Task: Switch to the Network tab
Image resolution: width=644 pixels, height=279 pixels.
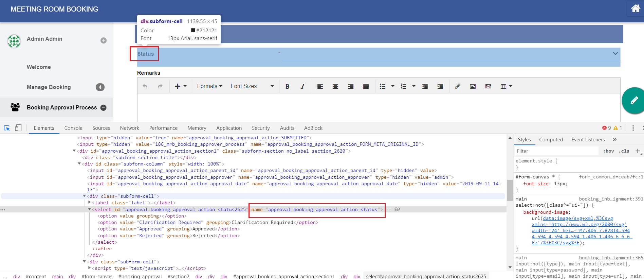Action: pyautogui.click(x=129, y=128)
